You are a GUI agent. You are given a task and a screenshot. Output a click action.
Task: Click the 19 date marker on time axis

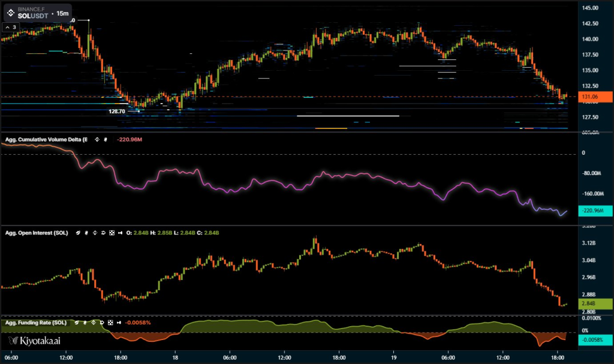click(x=393, y=357)
